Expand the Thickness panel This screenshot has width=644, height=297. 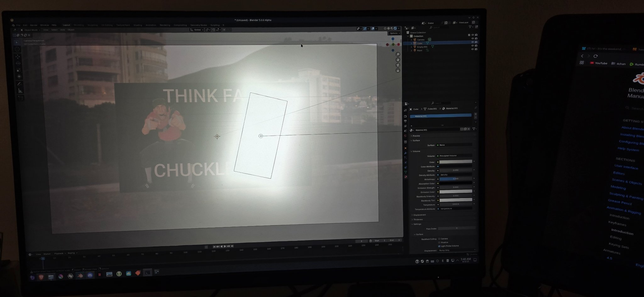pyautogui.click(x=412, y=220)
